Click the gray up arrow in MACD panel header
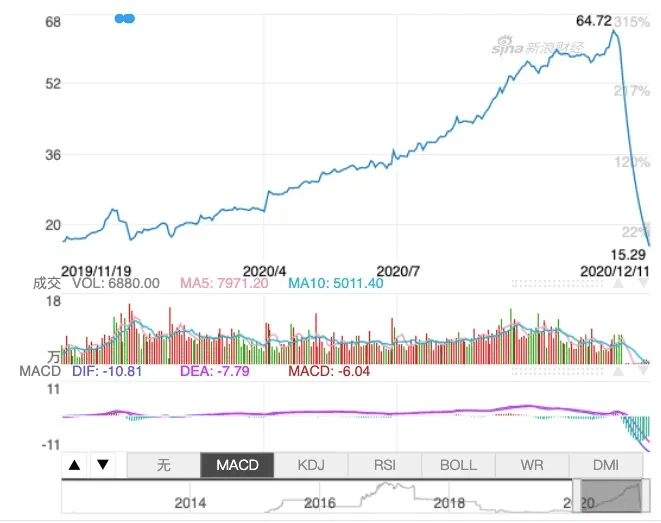 (x=618, y=371)
